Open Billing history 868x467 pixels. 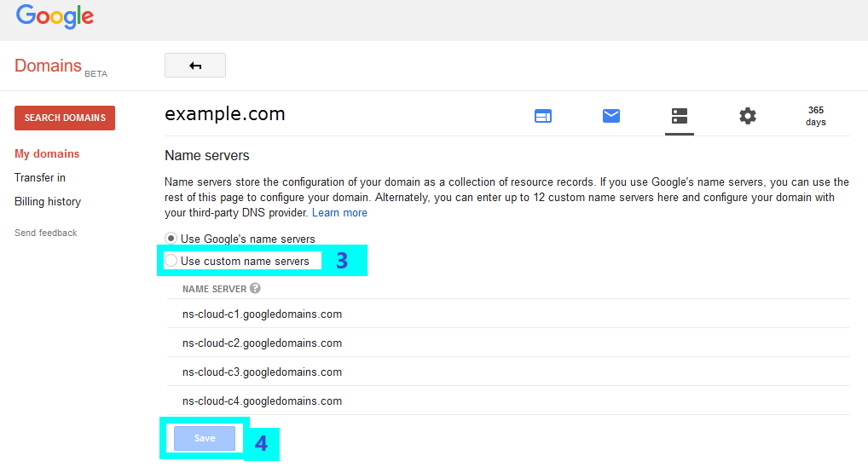[48, 202]
